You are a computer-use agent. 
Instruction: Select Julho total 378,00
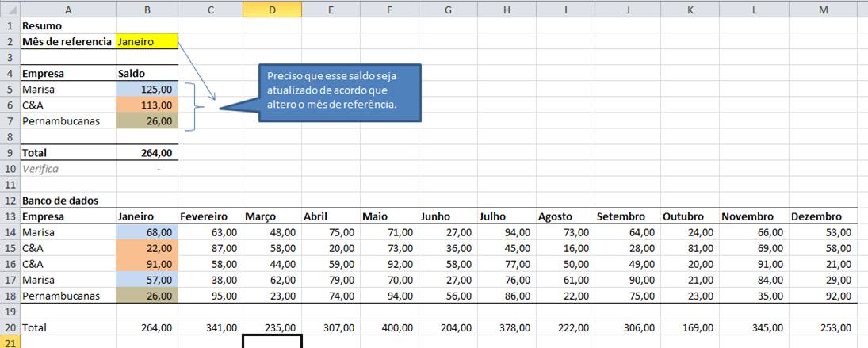tap(507, 327)
